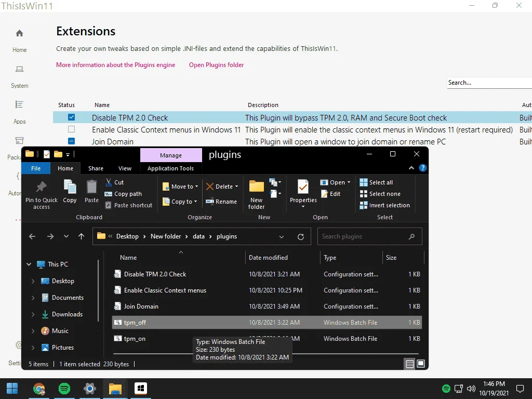Image resolution: width=532 pixels, height=399 pixels.
Task: Rename the selected file
Action: 221,202
